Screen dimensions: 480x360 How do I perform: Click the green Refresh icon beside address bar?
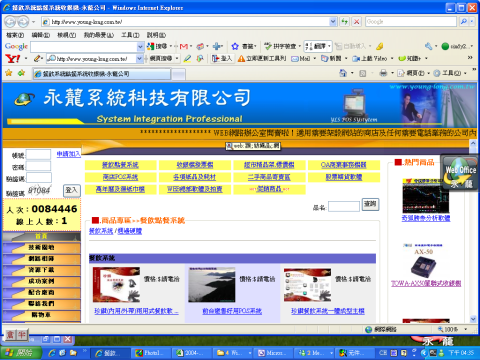click(344, 22)
